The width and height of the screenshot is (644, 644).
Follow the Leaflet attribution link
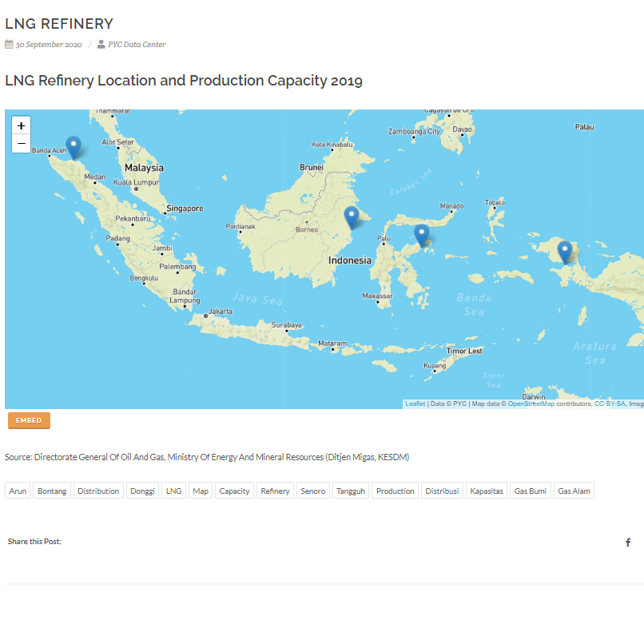click(x=415, y=403)
